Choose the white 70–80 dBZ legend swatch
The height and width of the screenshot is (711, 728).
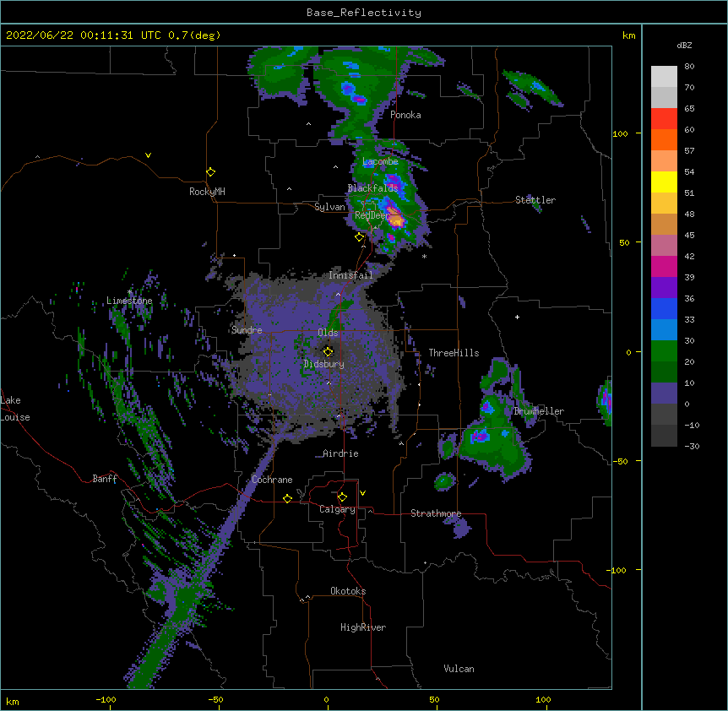(x=664, y=77)
